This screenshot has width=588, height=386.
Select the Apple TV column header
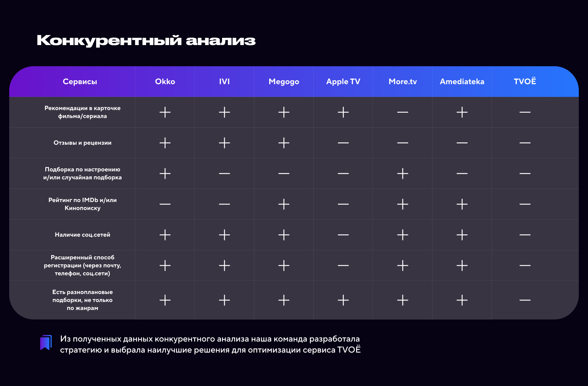[x=343, y=82]
